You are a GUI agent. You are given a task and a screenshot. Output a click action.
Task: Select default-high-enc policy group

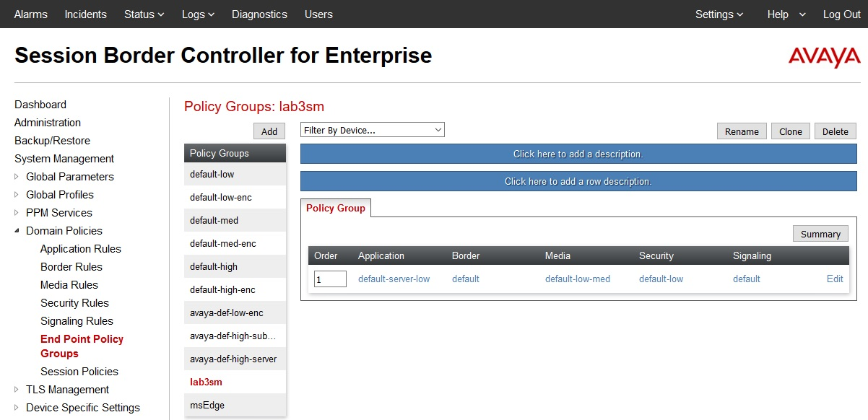pos(235,289)
